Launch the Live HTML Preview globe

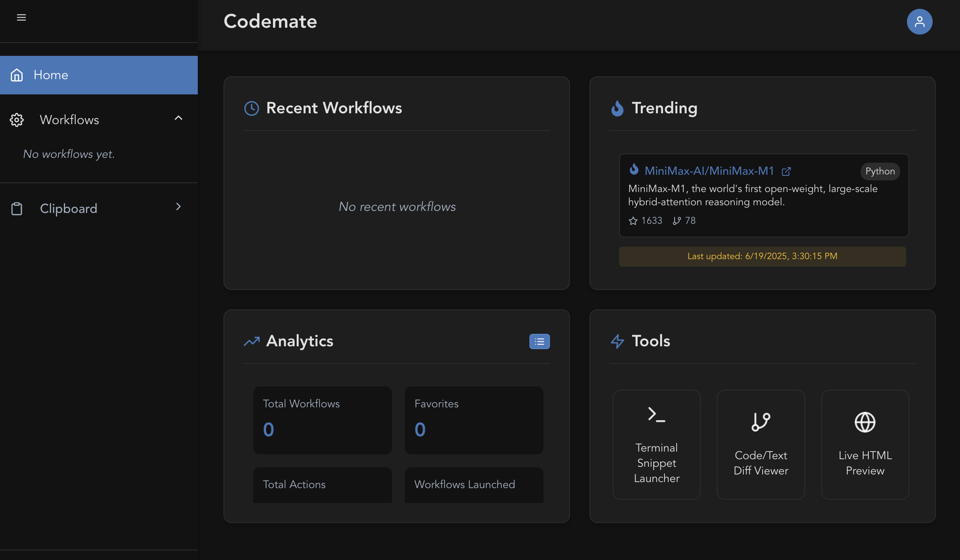coord(865,422)
